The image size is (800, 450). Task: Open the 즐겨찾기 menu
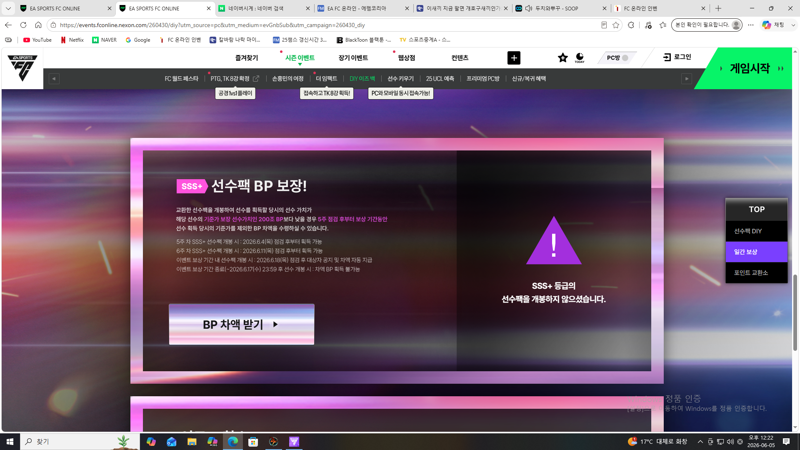(x=246, y=58)
